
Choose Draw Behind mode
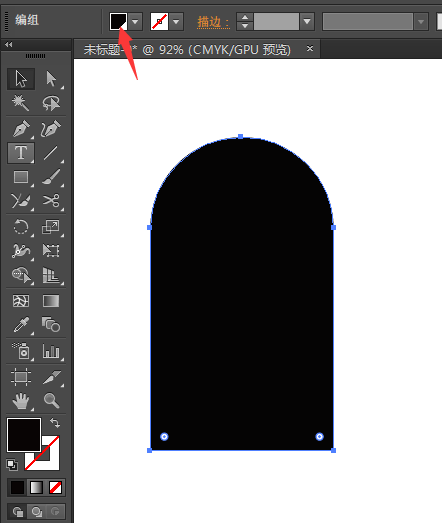click(x=36, y=511)
